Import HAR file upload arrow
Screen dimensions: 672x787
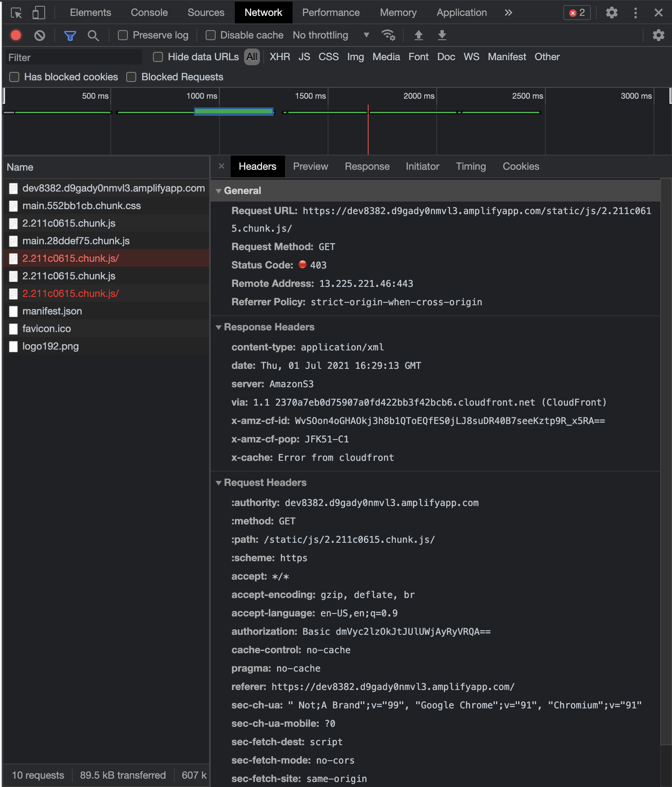point(418,35)
